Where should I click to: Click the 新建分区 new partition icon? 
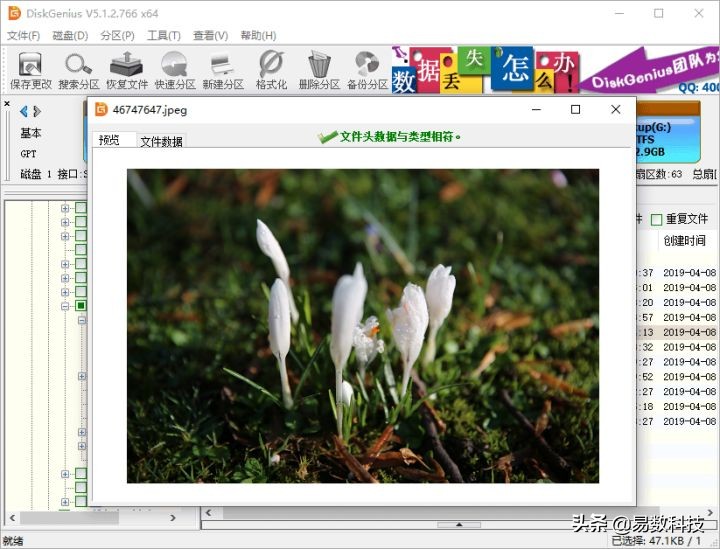223,70
